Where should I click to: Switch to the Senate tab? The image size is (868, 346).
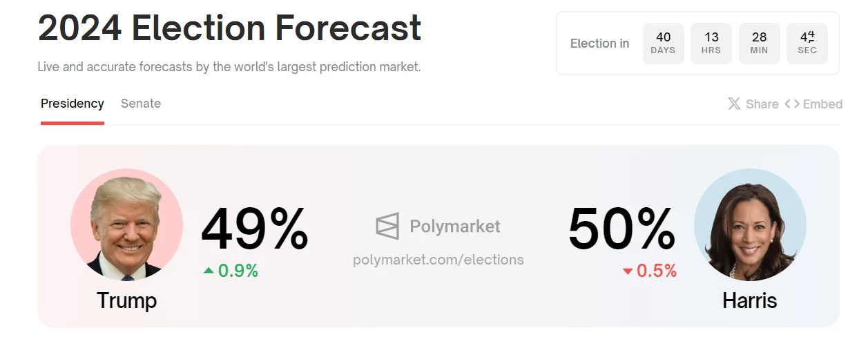(x=141, y=104)
